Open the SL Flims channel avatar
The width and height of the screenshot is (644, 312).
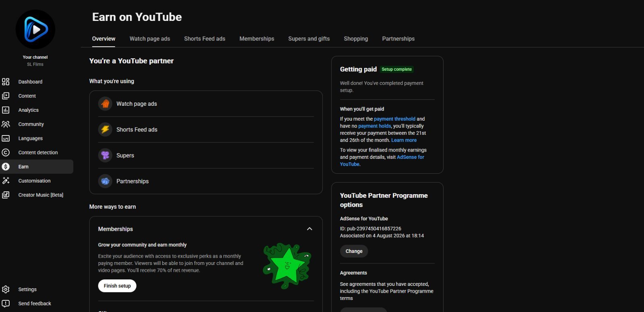35,29
